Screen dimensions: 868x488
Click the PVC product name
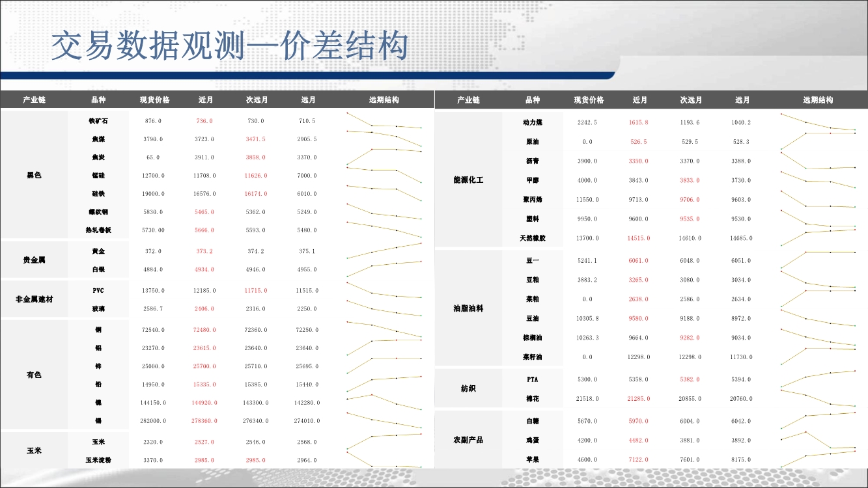click(98, 290)
